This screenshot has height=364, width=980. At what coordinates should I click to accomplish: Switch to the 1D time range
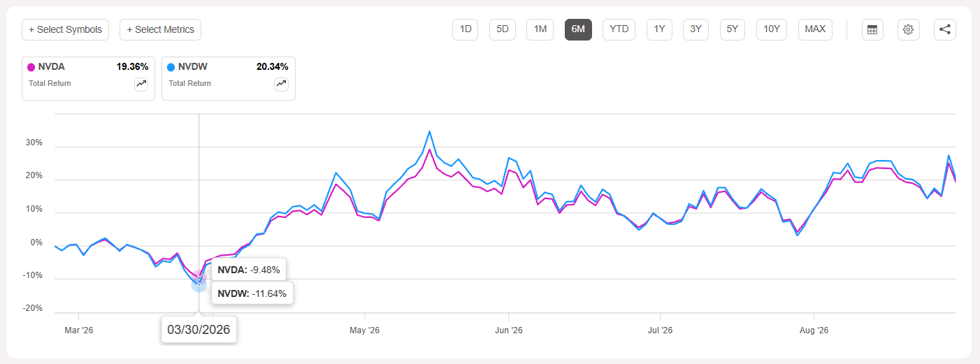[x=466, y=29]
